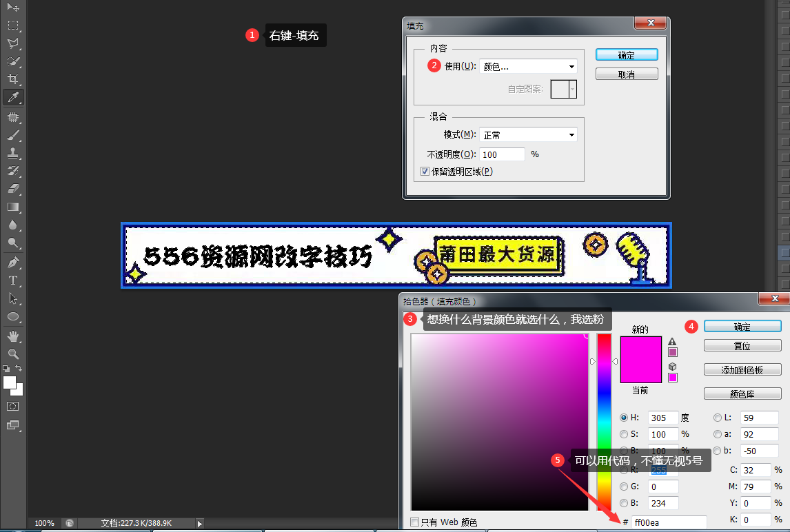Viewport: 790px width, 532px height.
Task: Click 确定 in the Fill dialog
Action: click(626, 55)
